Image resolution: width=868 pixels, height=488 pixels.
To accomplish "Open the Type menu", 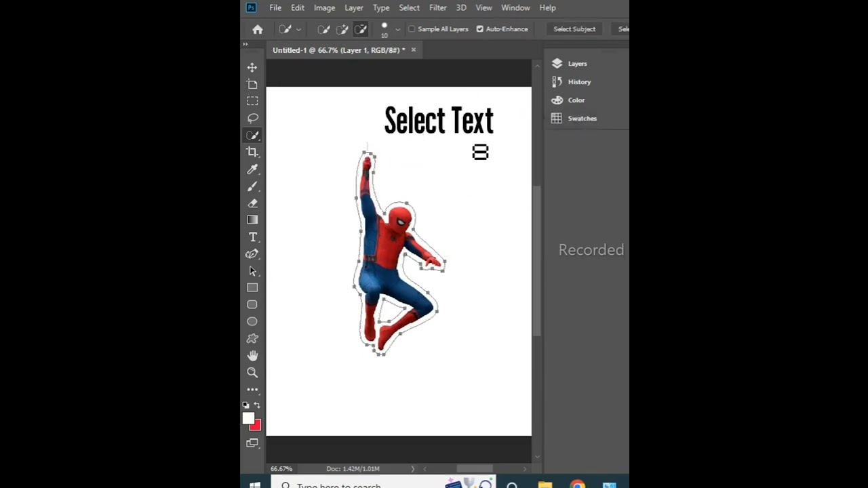I will click(381, 7).
